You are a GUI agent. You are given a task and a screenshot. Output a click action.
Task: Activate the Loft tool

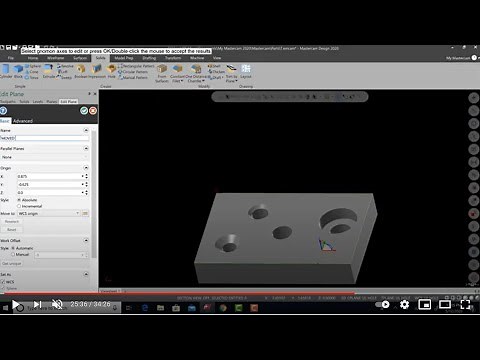point(63,72)
